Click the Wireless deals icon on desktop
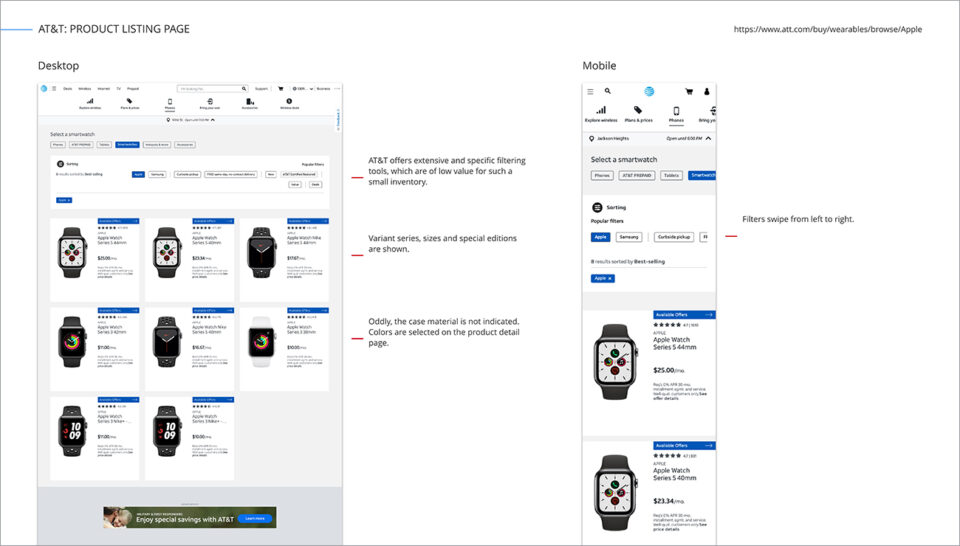Viewport: 960px width, 546px height. click(x=289, y=101)
